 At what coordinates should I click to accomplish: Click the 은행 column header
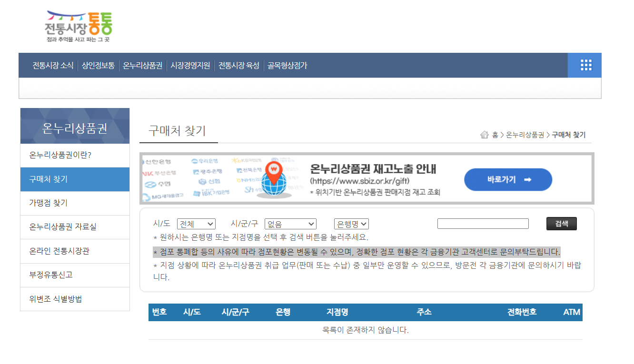click(283, 312)
